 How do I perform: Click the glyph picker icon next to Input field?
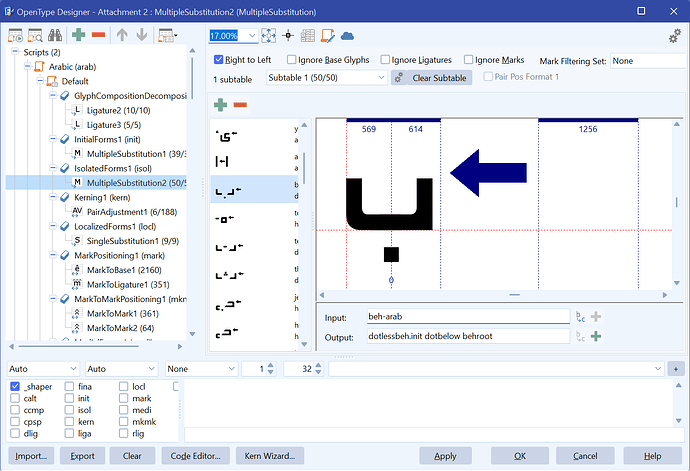[x=580, y=316]
